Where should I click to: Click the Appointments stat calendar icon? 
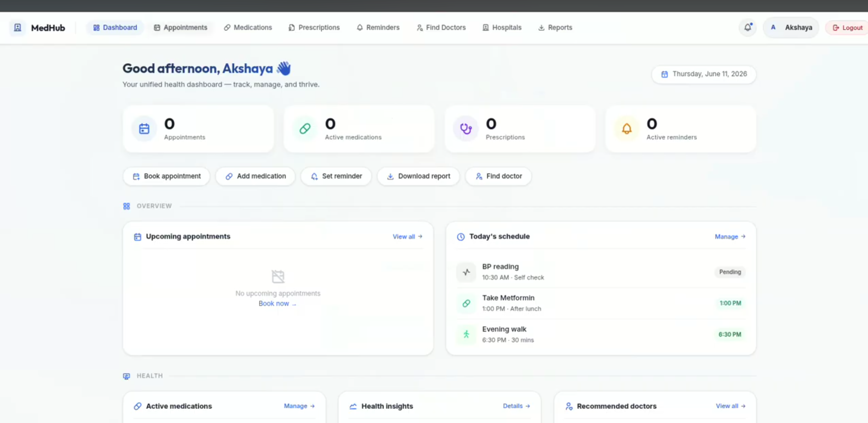tap(144, 129)
